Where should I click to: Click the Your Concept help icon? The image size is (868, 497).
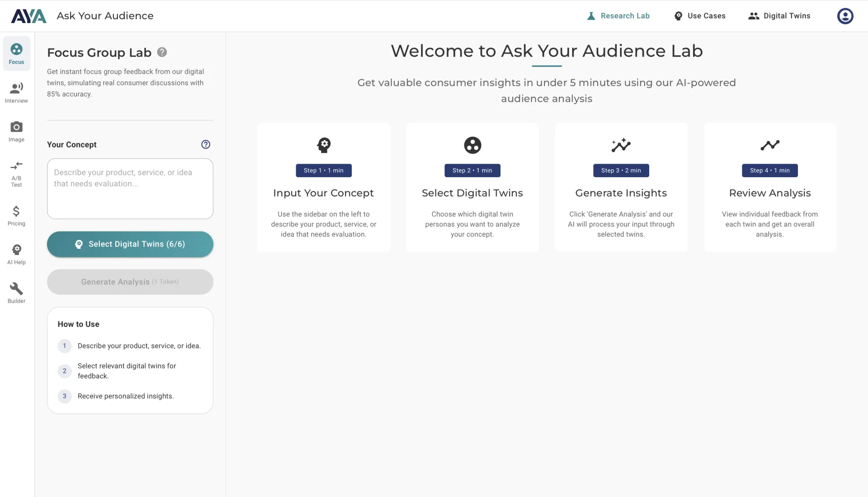point(206,145)
